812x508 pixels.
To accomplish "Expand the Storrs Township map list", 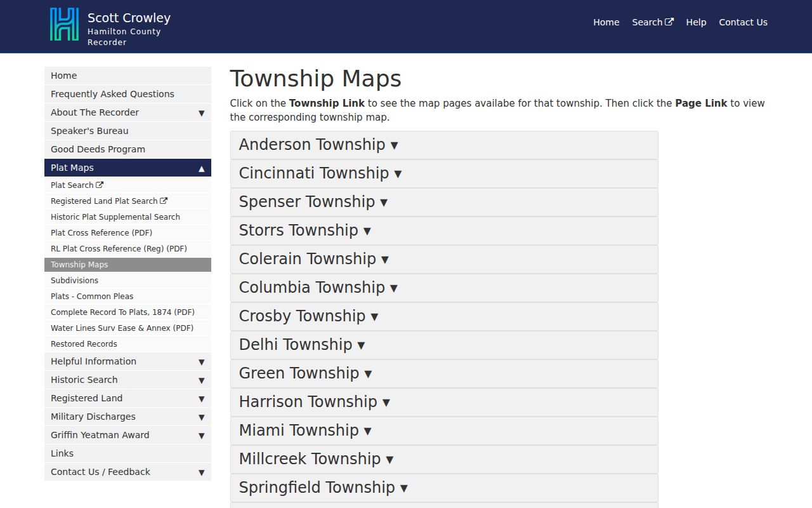I will pos(444,231).
